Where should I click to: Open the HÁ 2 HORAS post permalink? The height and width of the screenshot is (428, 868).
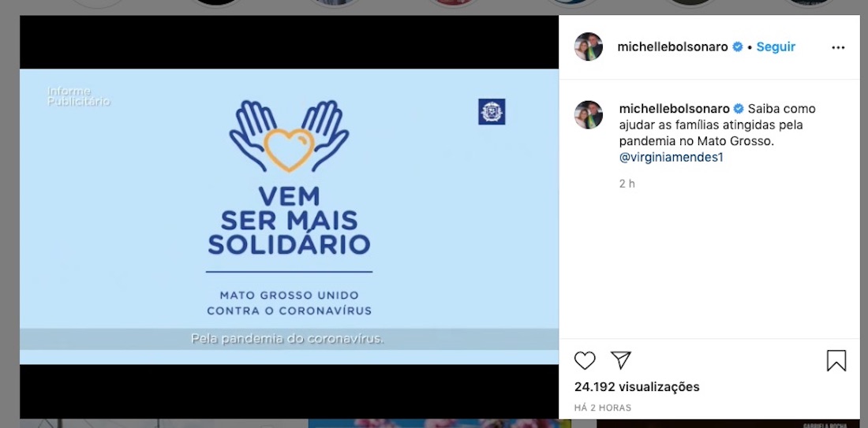pyautogui.click(x=602, y=408)
